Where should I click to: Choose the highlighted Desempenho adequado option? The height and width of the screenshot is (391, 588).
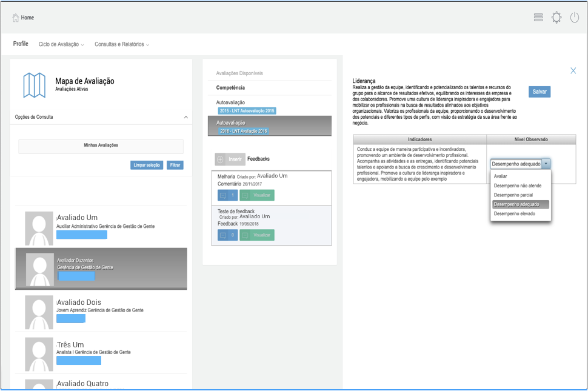tap(521, 204)
